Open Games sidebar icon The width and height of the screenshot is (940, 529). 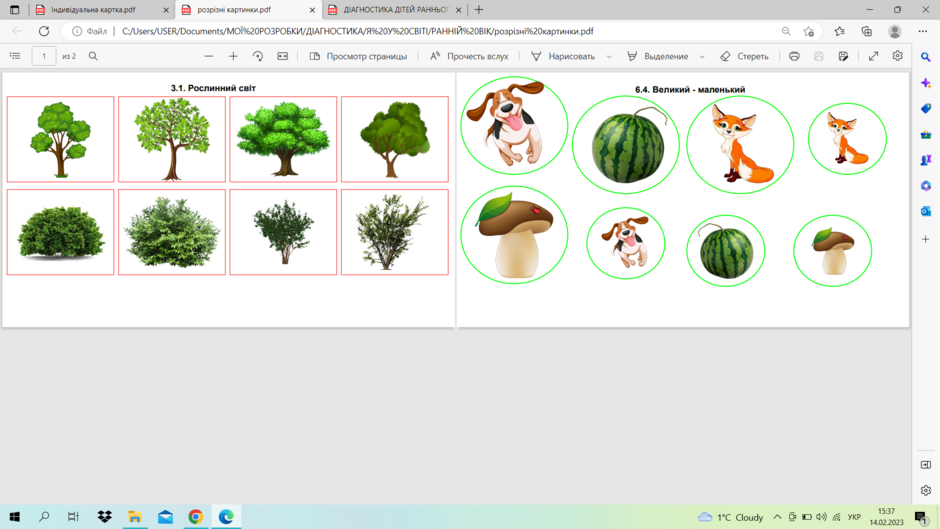coord(926,160)
